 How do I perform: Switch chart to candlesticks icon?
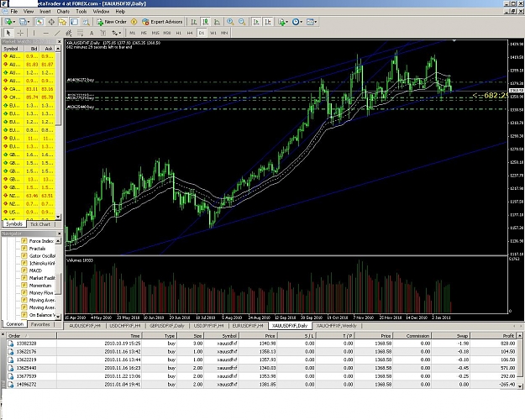(205, 22)
